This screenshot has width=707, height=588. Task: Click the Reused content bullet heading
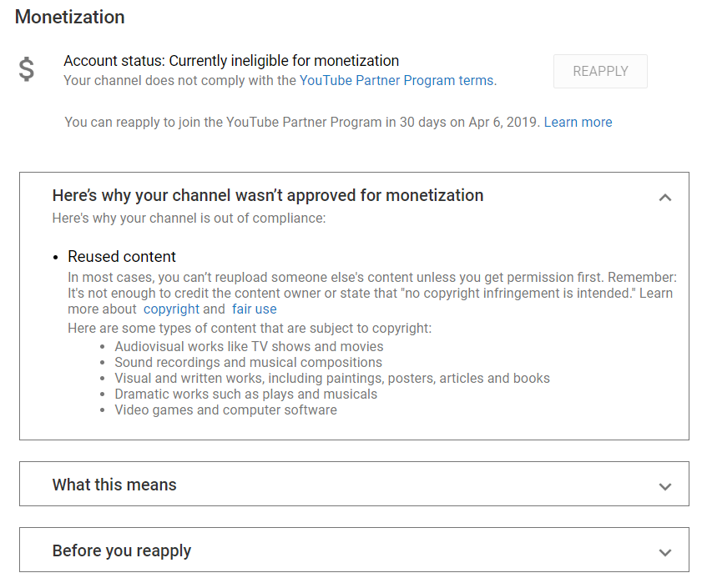122,256
